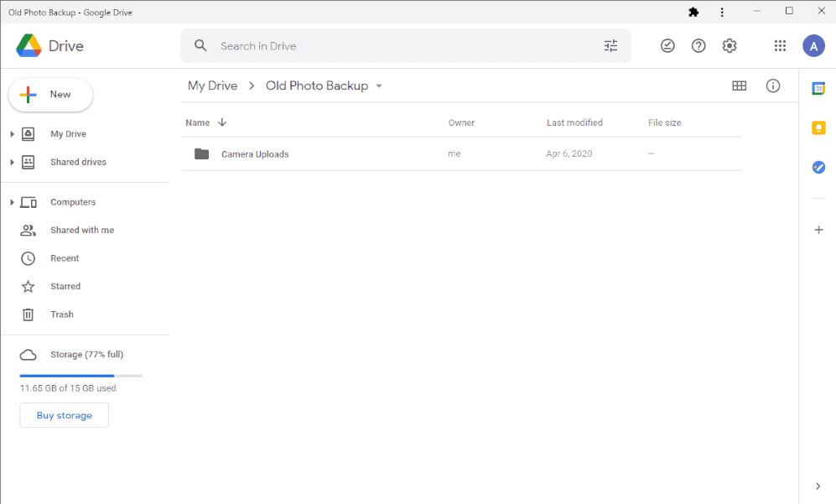
Task: Open the Google Keep side panel icon
Action: [x=818, y=128]
